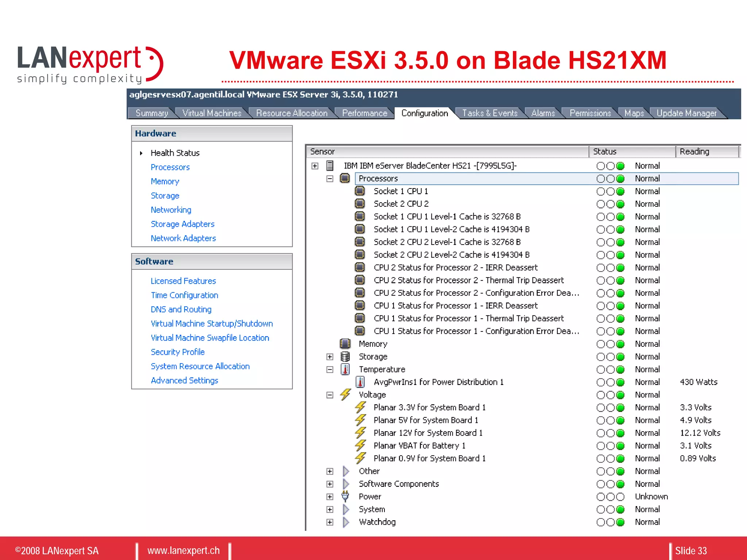747x560 pixels.
Task: Expand the Watchdog node
Action: tap(330, 522)
